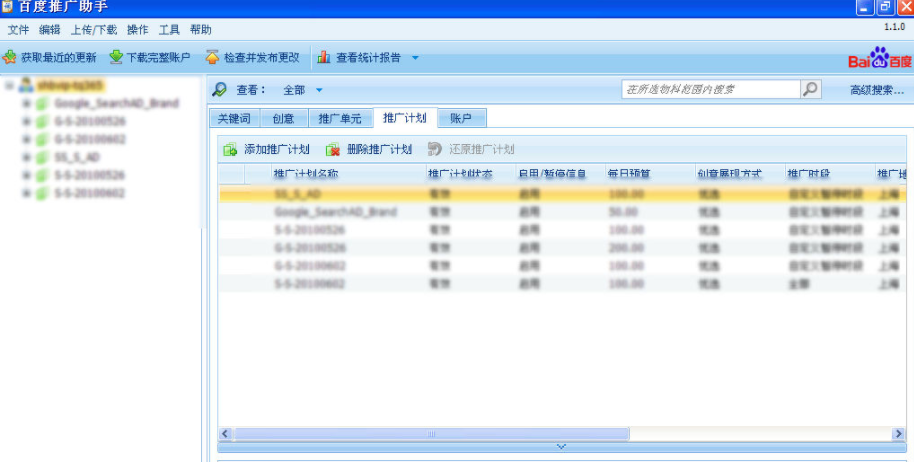914x462 pixels.
Task: Open the 查看统计报告 toolbar button
Action: pyautogui.click(x=359, y=58)
